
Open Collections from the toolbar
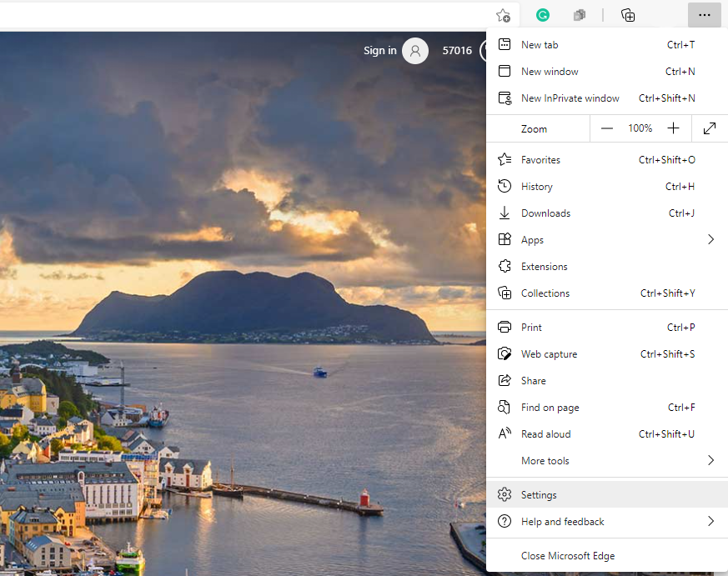point(627,15)
